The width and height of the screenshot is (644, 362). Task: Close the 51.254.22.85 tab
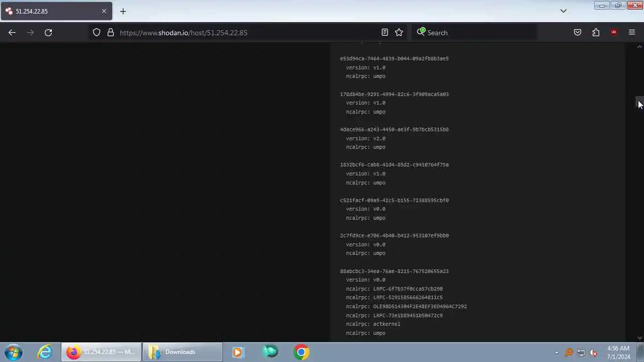click(104, 11)
